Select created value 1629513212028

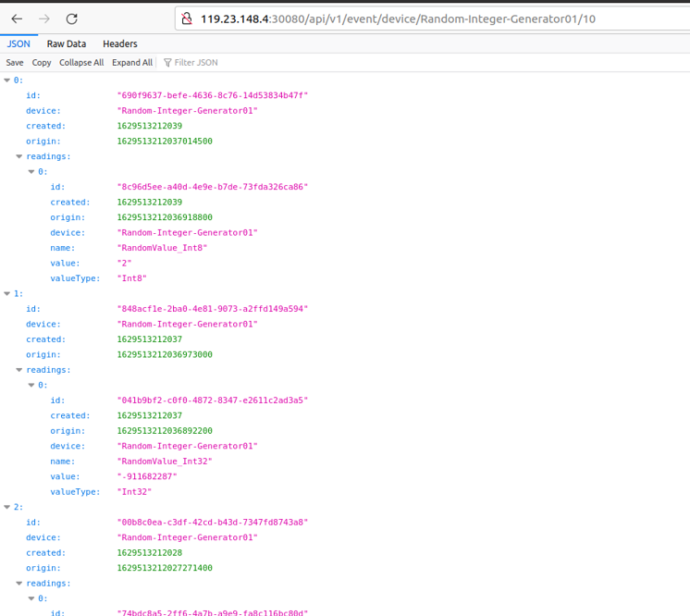coord(149,552)
